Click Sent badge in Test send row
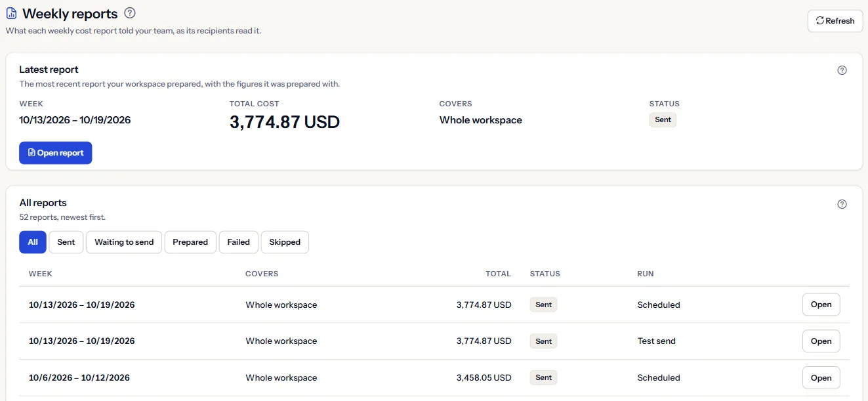 click(543, 341)
